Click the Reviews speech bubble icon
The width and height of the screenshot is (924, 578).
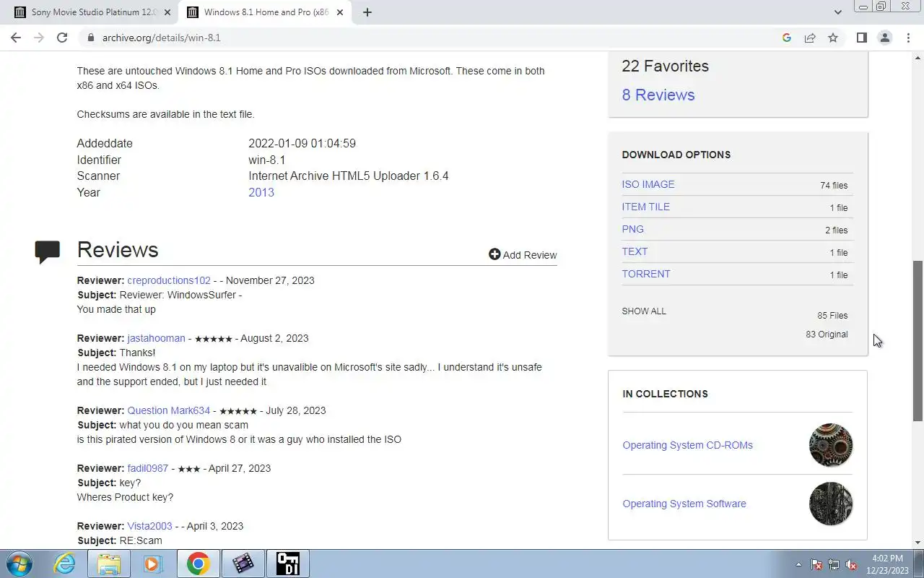(48, 251)
